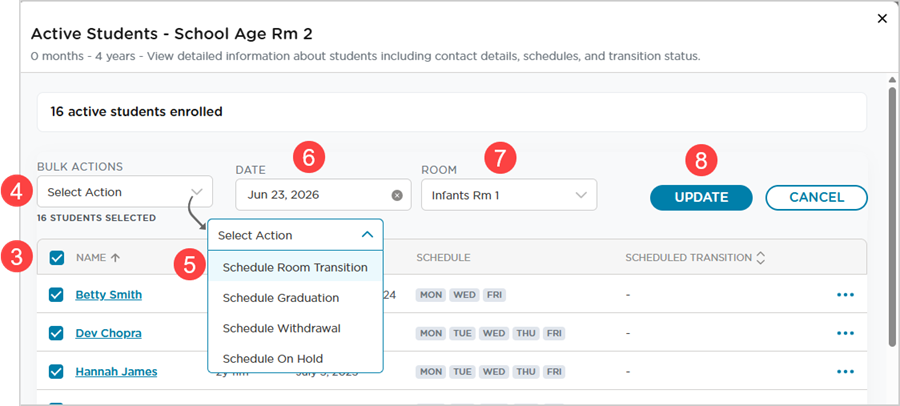The width and height of the screenshot is (900, 406).
Task: Uncheck Dev Chopra's checkbox
Action: tap(56, 333)
